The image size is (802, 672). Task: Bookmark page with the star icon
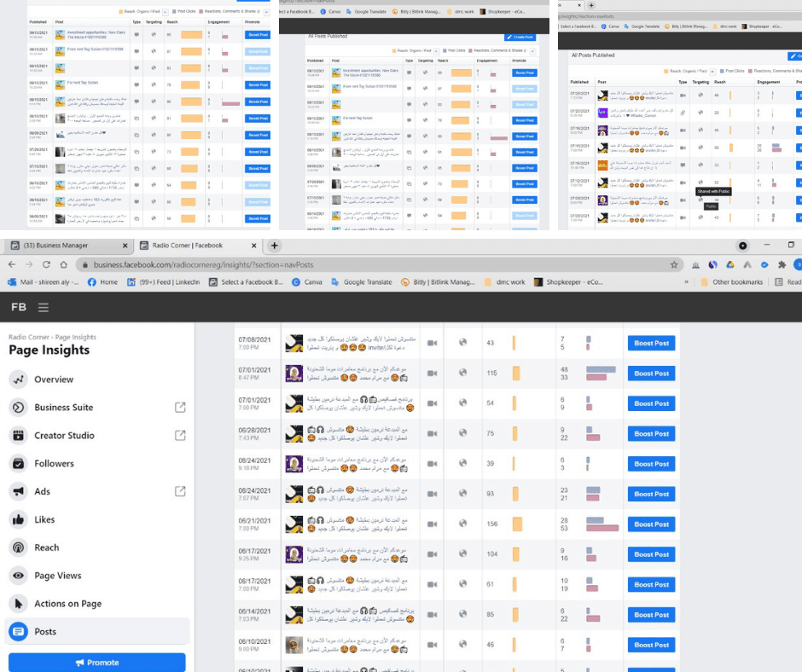pos(674,264)
